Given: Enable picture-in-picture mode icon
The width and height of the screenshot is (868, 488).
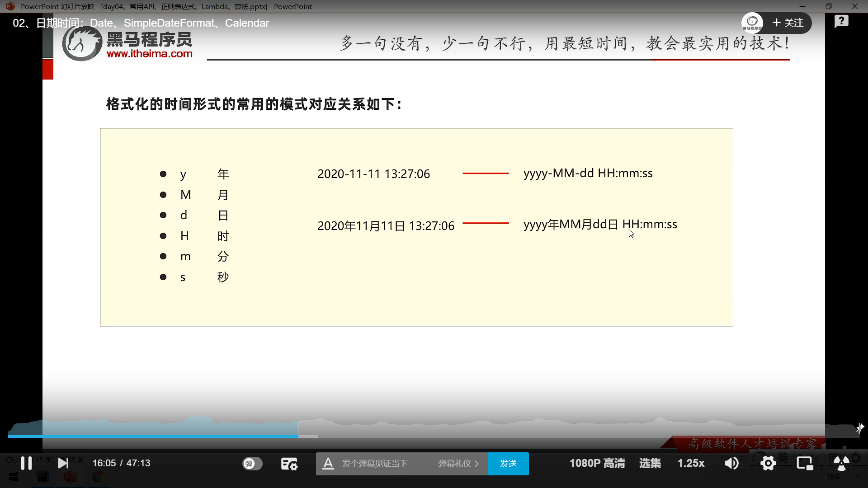Looking at the screenshot, I should pyautogui.click(x=805, y=463).
